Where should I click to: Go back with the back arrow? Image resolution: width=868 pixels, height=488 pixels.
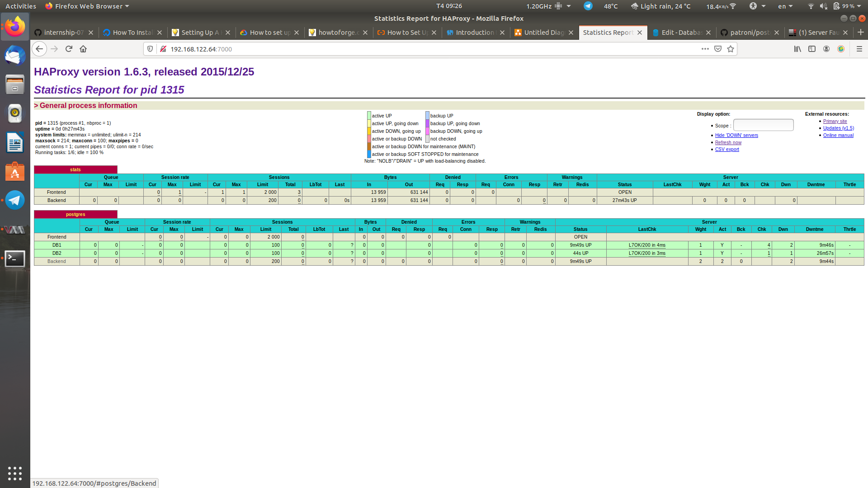tap(39, 49)
